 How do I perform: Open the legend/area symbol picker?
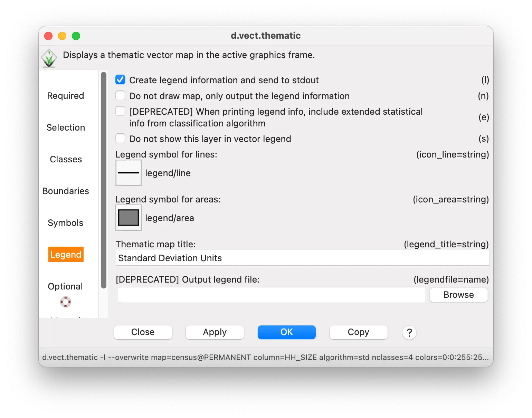128,218
